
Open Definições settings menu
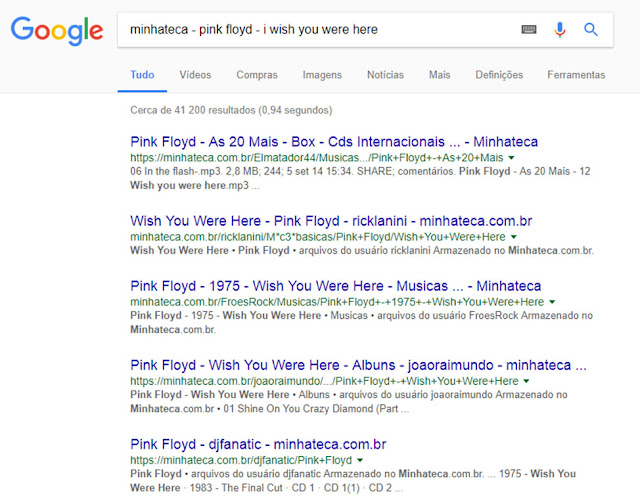tap(499, 75)
